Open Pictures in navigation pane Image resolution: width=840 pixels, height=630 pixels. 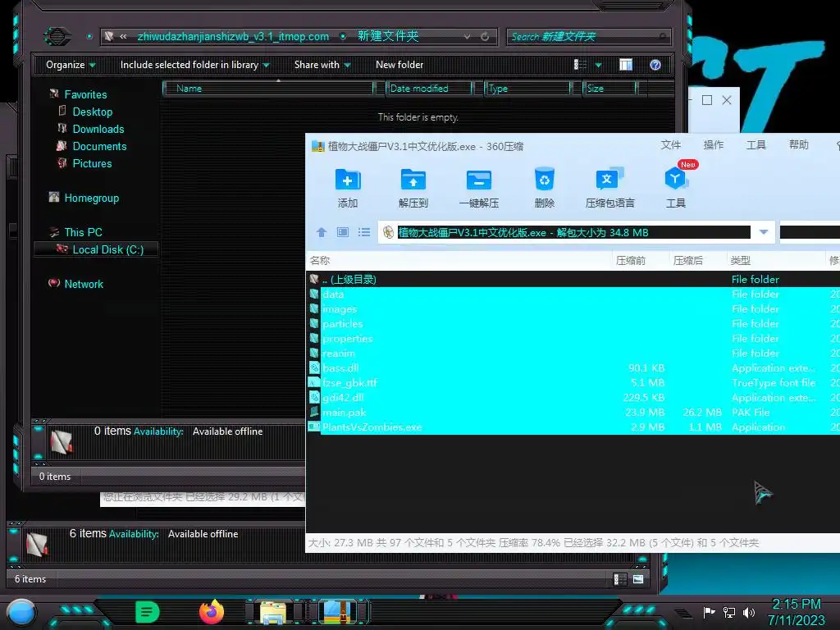(x=92, y=163)
